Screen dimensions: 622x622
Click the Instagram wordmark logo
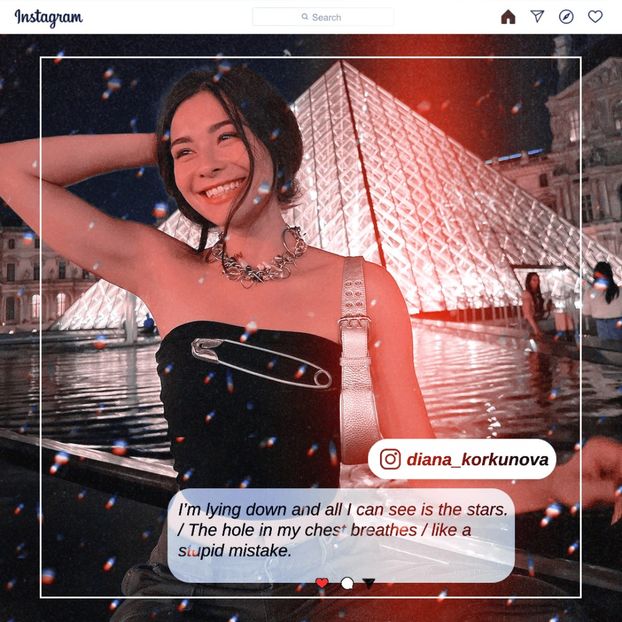point(48,18)
